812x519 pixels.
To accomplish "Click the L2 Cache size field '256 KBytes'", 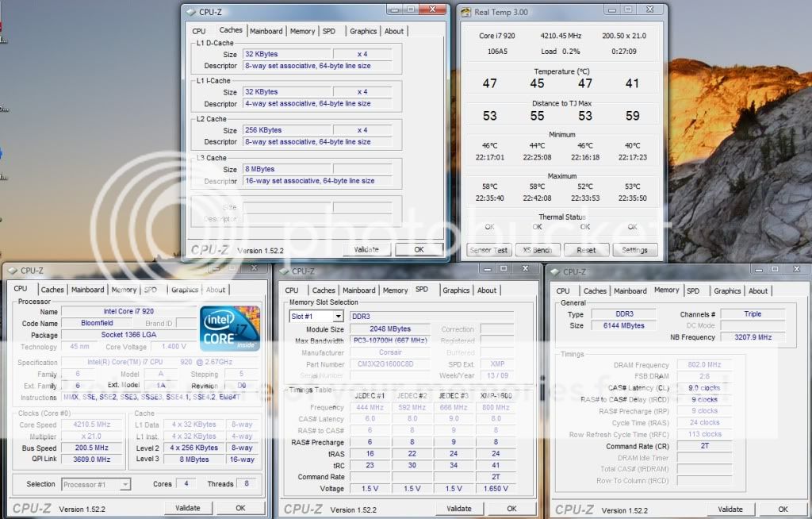I will 286,130.
